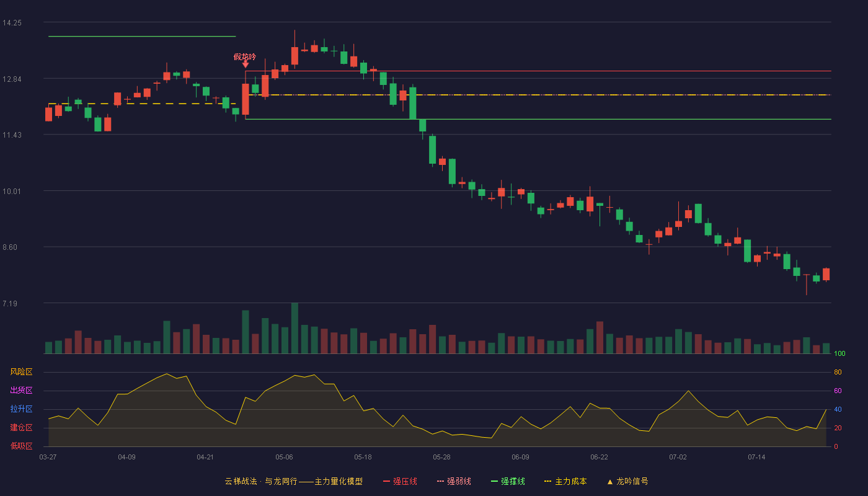
Task: Click the 03-27 date label
Action: tap(48, 457)
